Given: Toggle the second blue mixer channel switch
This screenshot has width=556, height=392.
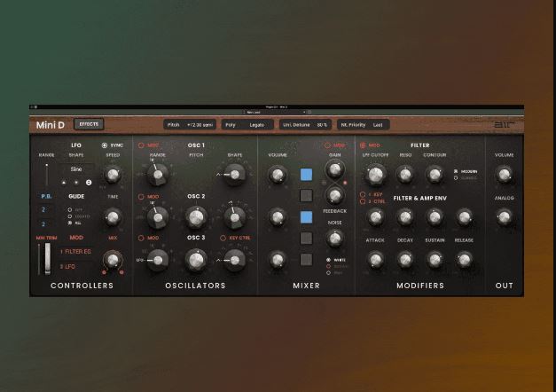Looking at the screenshot, I should [x=306, y=216].
